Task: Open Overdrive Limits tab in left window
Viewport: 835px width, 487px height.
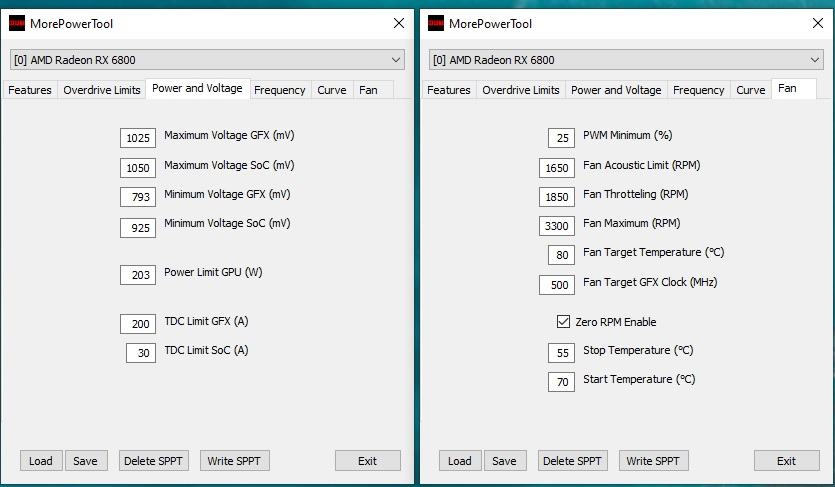Action: point(102,90)
